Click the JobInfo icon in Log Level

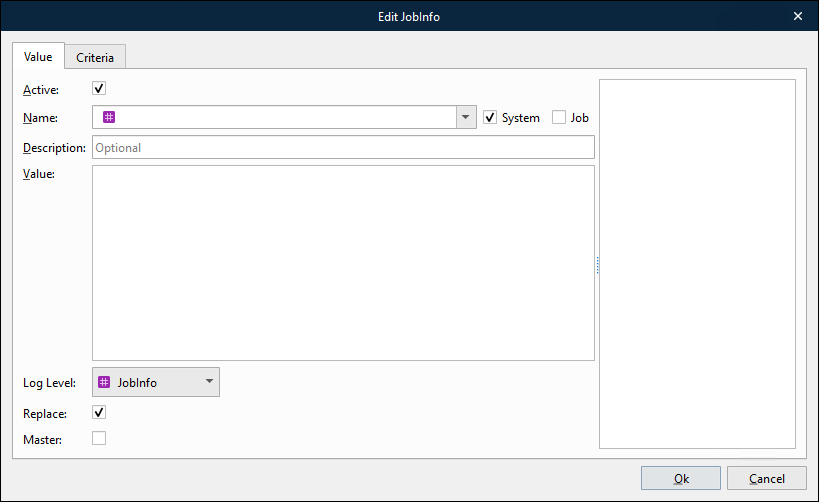click(x=104, y=382)
